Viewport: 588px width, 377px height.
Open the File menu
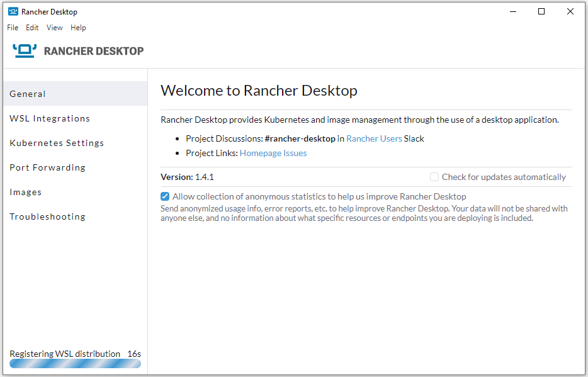tap(13, 27)
